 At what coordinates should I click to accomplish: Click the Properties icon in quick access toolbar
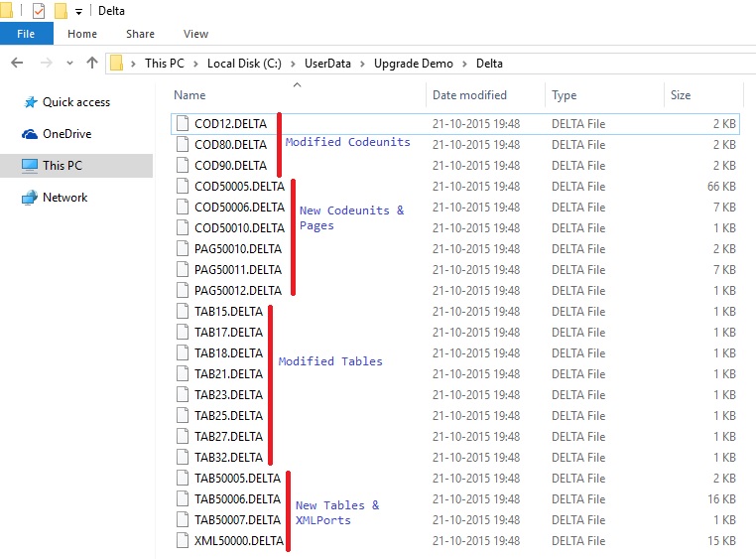click(39, 10)
